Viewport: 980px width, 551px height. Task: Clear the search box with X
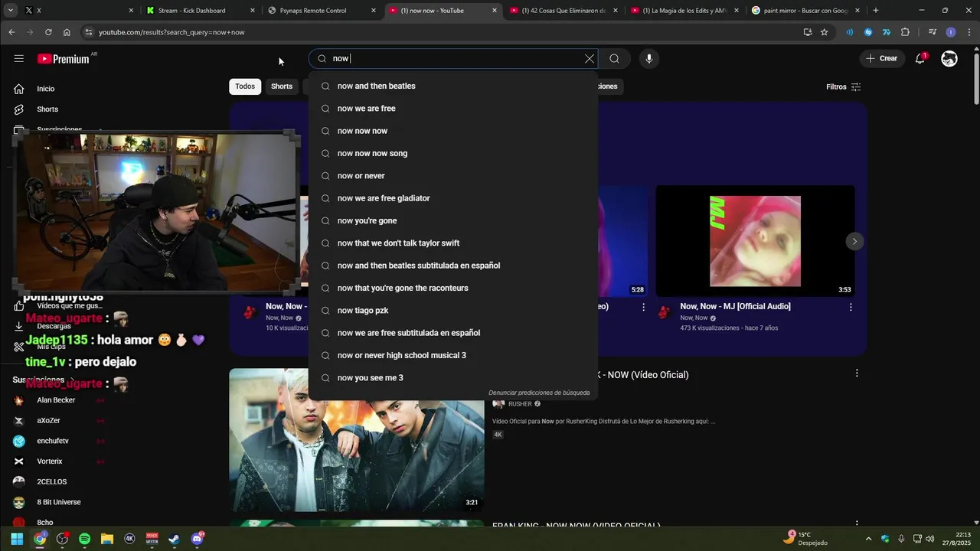coord(590,59)
